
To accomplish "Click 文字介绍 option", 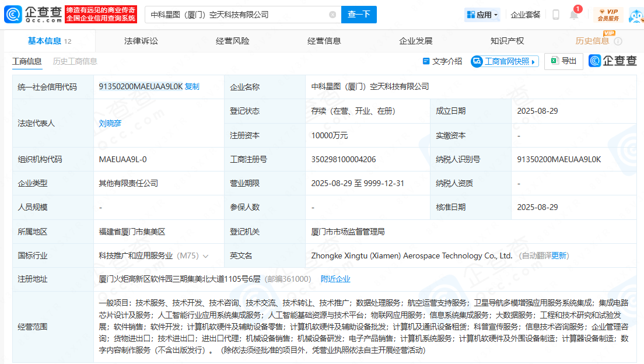I will point(442,61).
